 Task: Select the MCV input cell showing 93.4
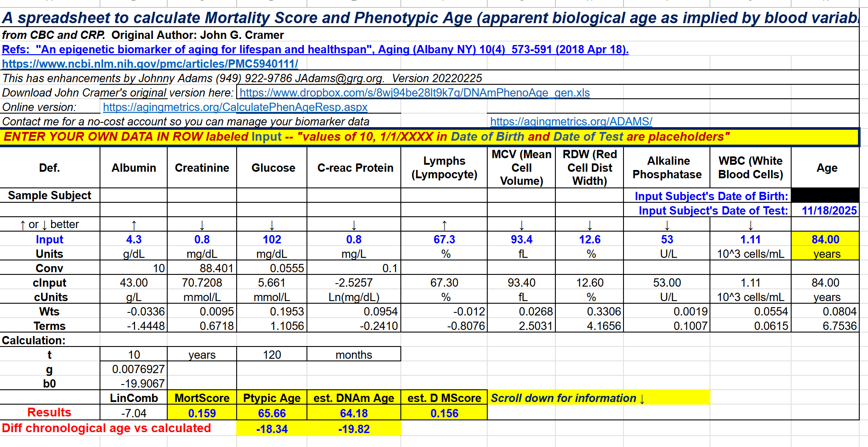tap(521, 239)
